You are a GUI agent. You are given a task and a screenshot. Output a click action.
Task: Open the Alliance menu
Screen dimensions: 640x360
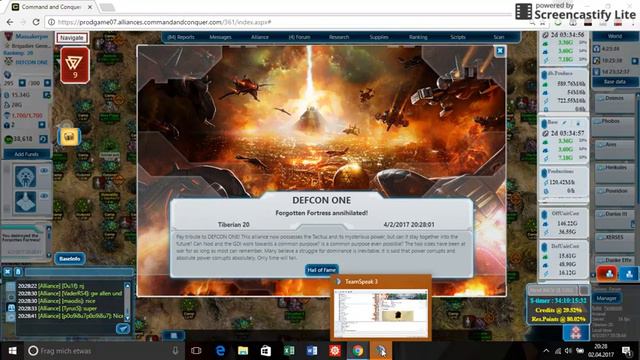point(260,37)
